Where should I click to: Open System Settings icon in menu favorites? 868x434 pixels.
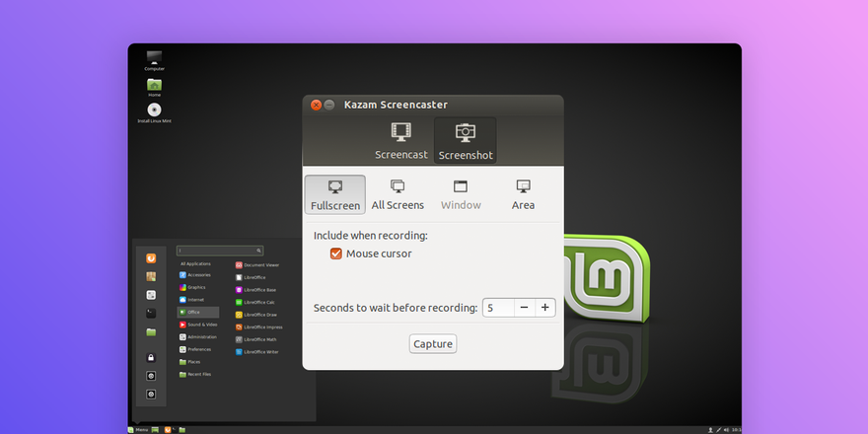click(x=151, y=295)
